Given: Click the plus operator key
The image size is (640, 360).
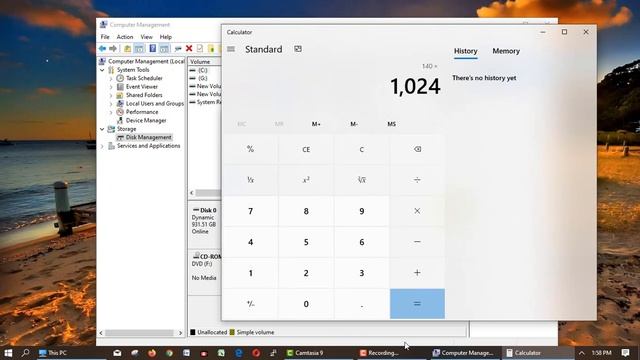Looking at the screenshot, I should coord(417,273).
